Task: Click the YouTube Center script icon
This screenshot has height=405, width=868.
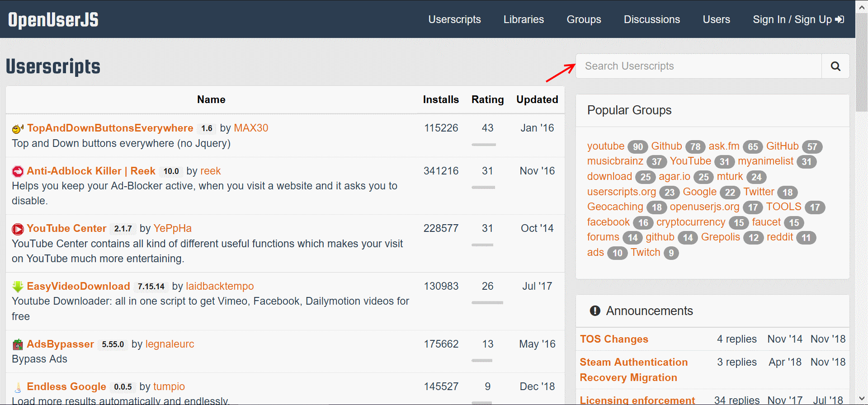Action: click(x=18, y=229)
